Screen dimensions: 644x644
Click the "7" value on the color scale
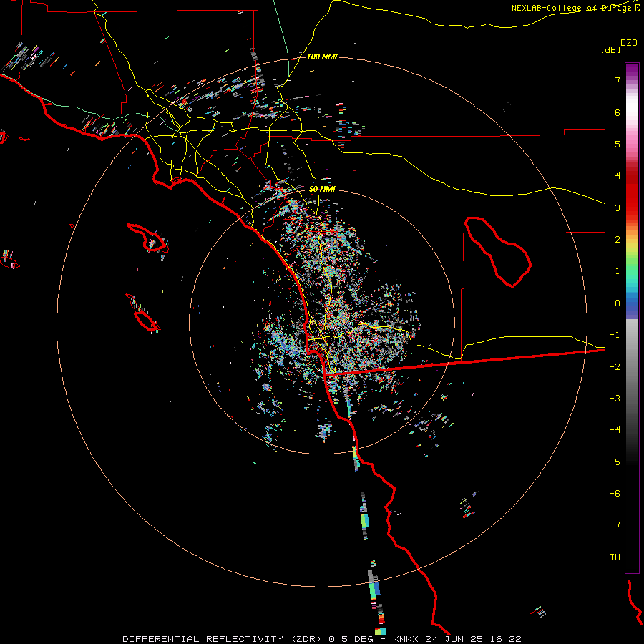(x=618, y=80)
